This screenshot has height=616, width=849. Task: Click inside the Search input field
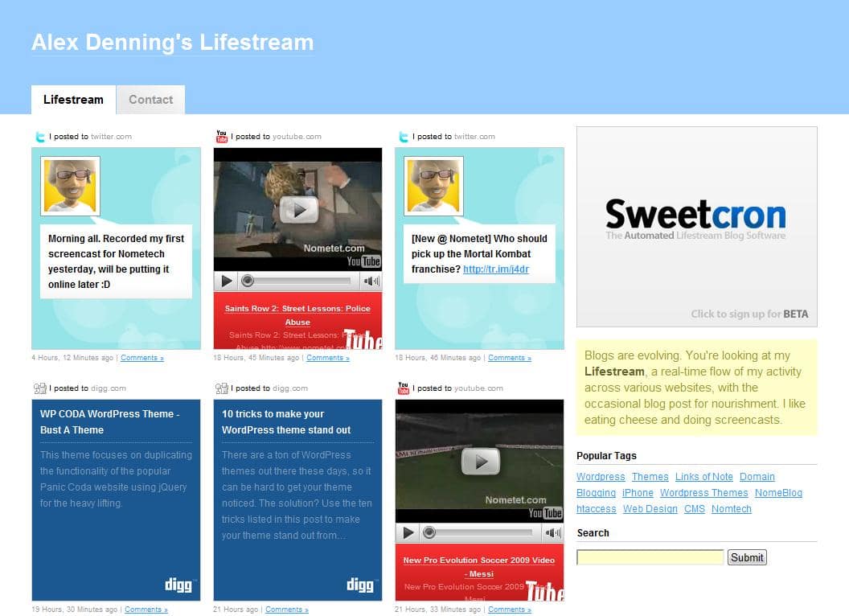(650, 556)
